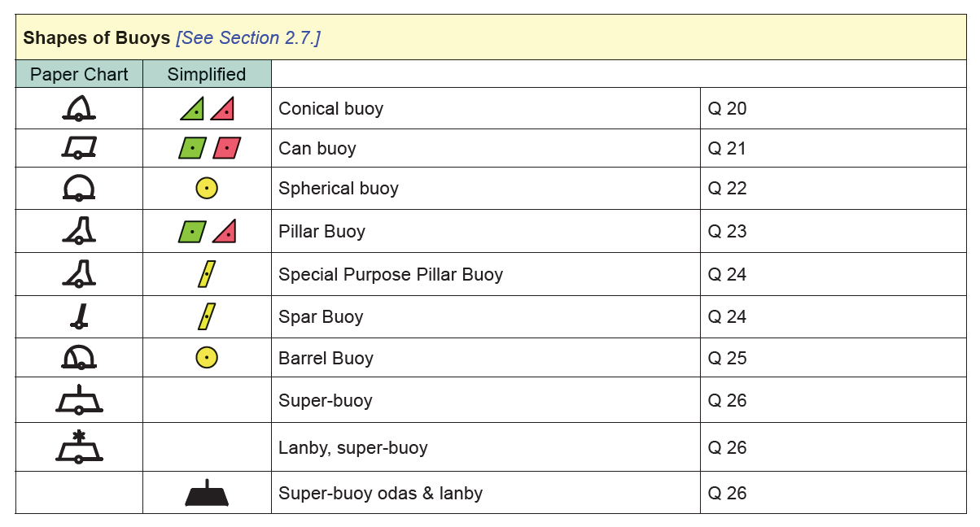Viewport: 980px width, 527px height.
Task: Click the conical buoy paper chart symbol
Action: [x=79, y=108]
